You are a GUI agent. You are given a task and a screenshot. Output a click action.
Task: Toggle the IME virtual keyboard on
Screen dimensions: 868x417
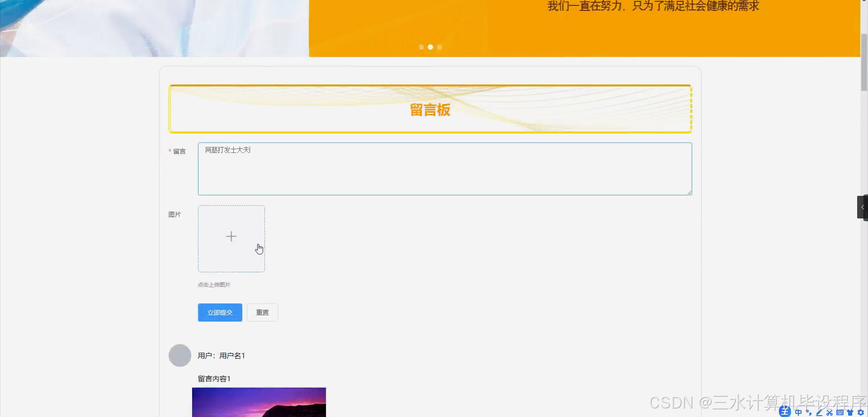point(840,412)
